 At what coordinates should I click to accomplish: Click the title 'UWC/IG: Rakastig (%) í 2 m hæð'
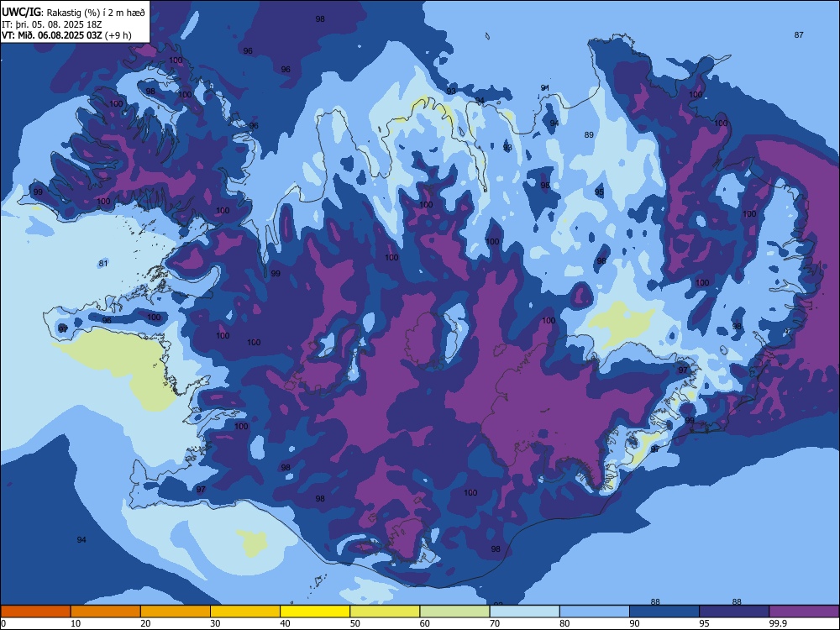(x=73, y=12)
